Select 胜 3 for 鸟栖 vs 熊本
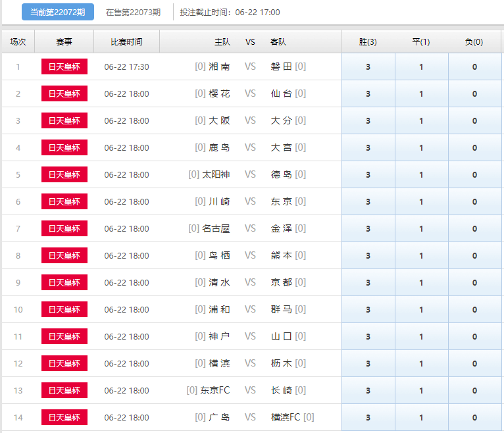Viewport: 504px width, 433px height. click(368, 256)
